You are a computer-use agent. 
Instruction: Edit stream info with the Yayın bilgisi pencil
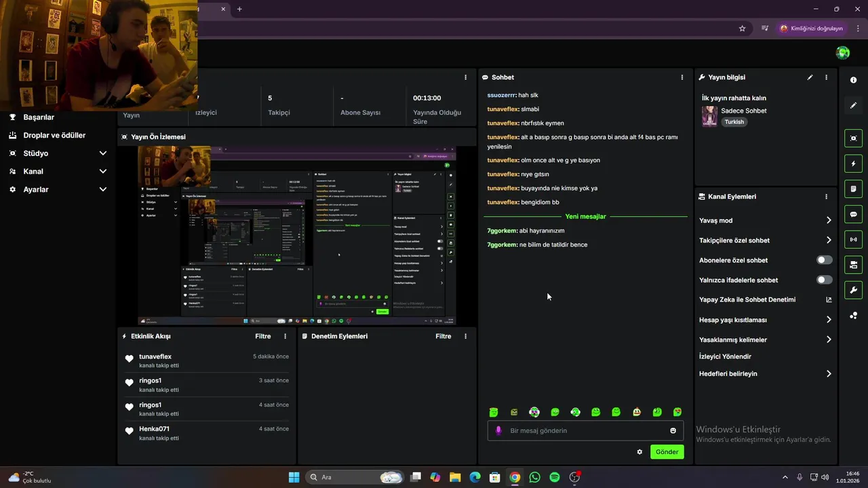pos(810,77)
